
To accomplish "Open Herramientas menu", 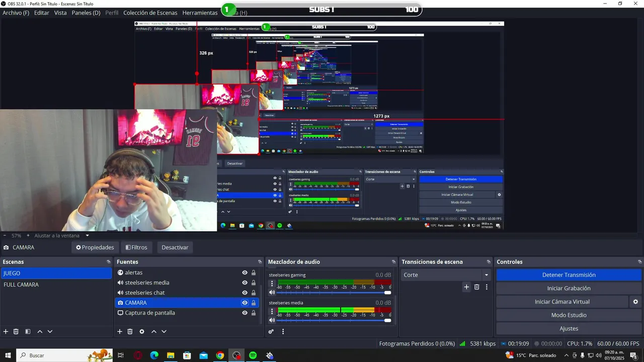I will tap(200, 13).
